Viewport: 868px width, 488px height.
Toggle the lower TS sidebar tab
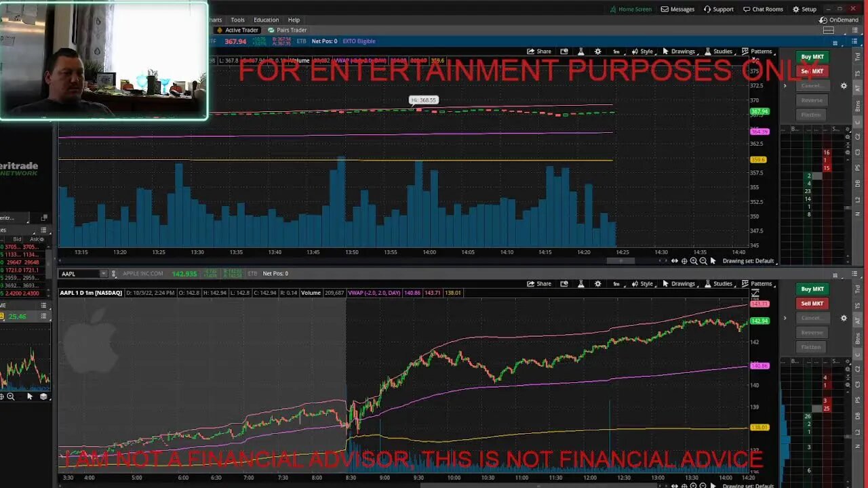click(x=858, y=306)
